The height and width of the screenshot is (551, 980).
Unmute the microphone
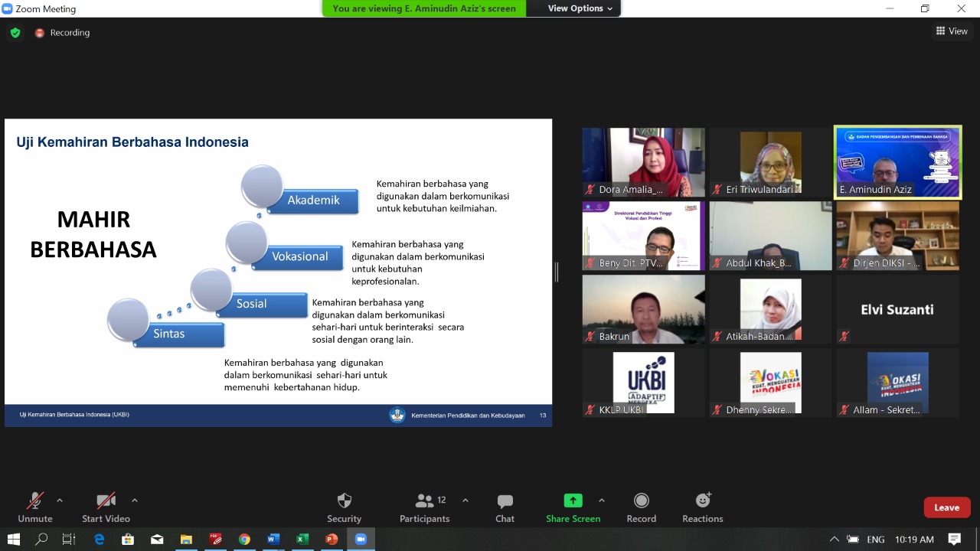34,501
